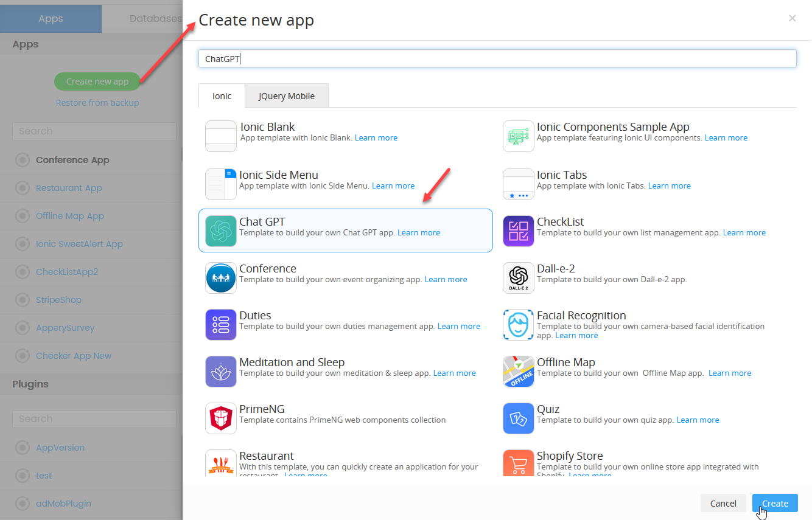Click the icon beside CheckListApp2
Viewport: 812px width, 520px height.
click(x=23, y=272)
